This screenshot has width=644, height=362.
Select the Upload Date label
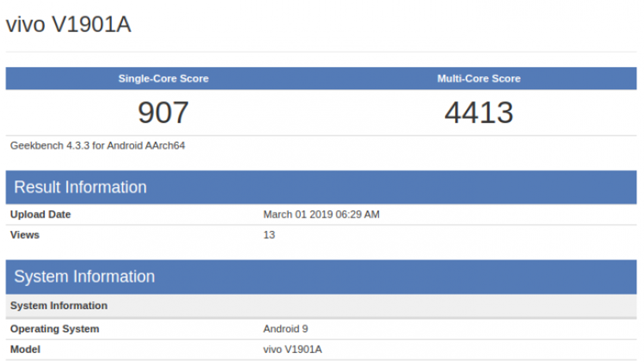(x=41, y=214)
